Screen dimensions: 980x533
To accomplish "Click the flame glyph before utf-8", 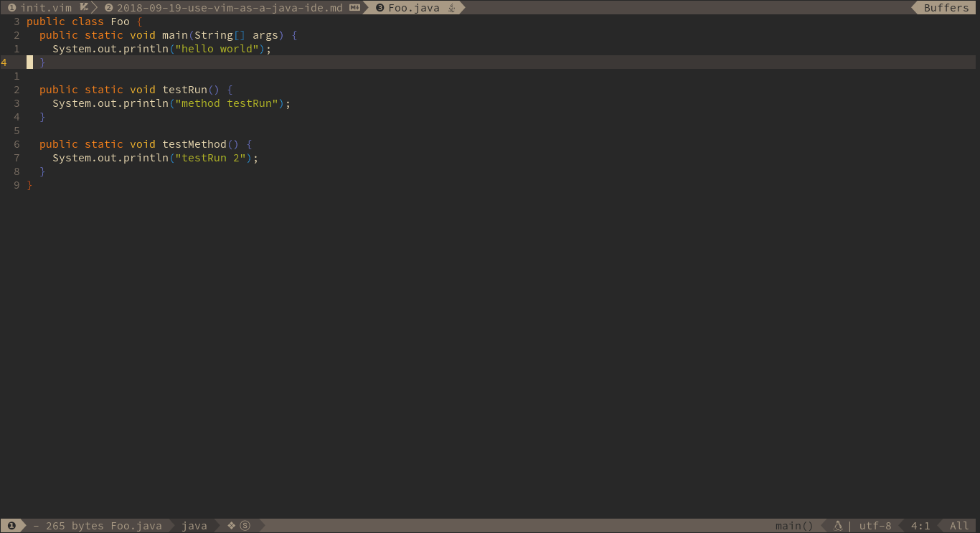I will [837, 525].
